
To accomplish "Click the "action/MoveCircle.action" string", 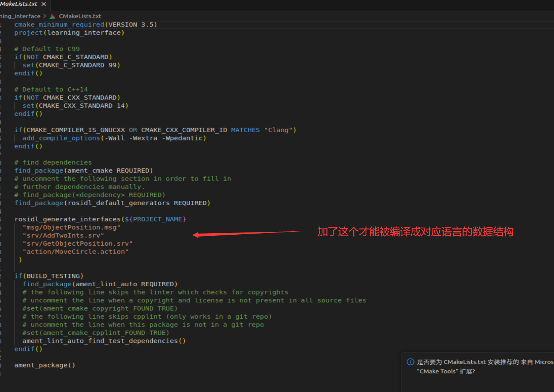I will coord(76,252).
